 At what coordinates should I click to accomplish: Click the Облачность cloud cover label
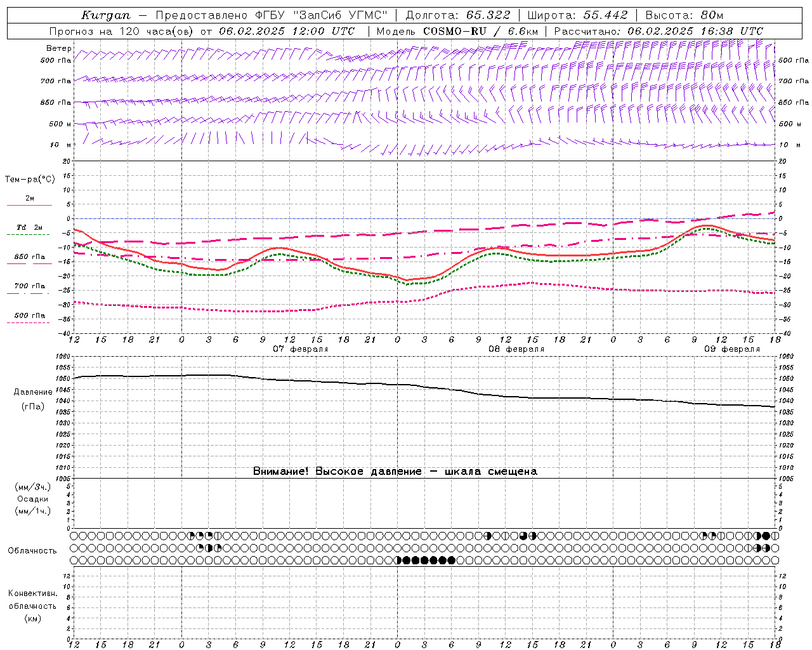32,551
